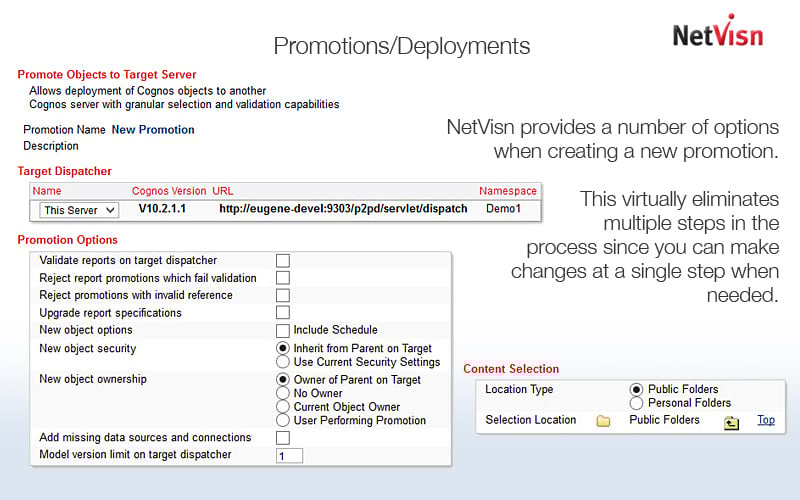
Task: Enable Validate reports on target dispatcher
Action: pyautogui.click(x=283, y=261)
